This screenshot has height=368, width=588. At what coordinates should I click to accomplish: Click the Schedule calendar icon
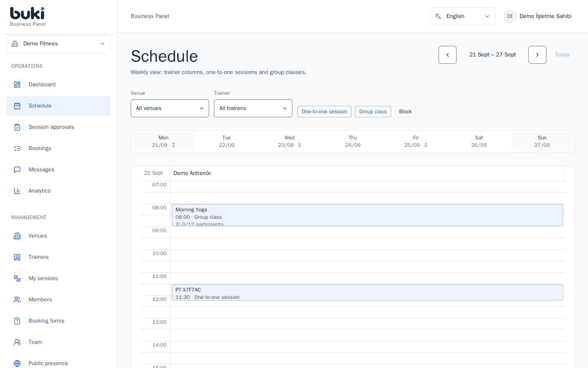[x=17, y=106]
